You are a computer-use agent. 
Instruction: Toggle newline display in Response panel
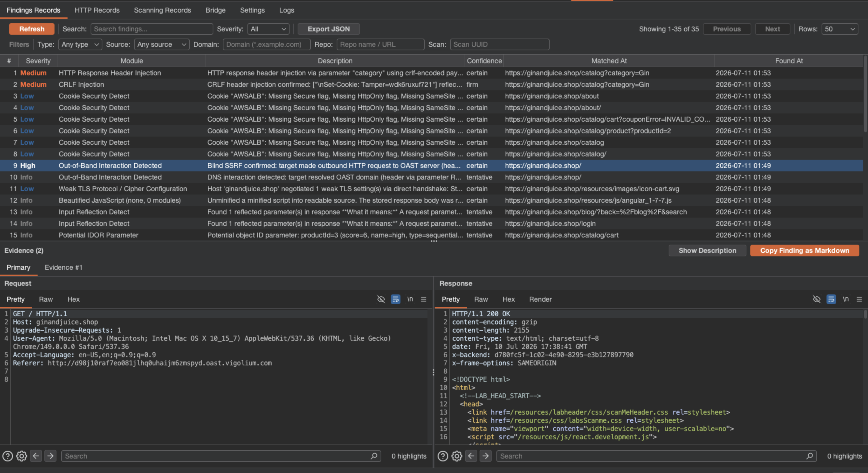845,299
